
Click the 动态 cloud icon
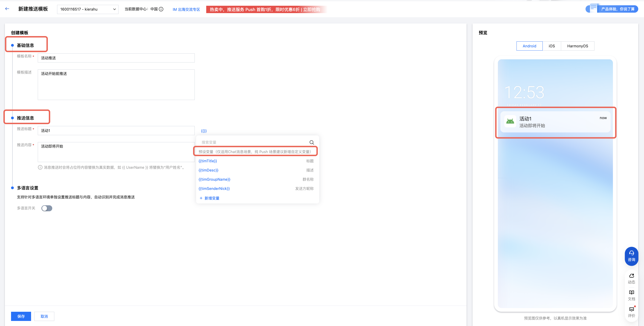[631, 278]
